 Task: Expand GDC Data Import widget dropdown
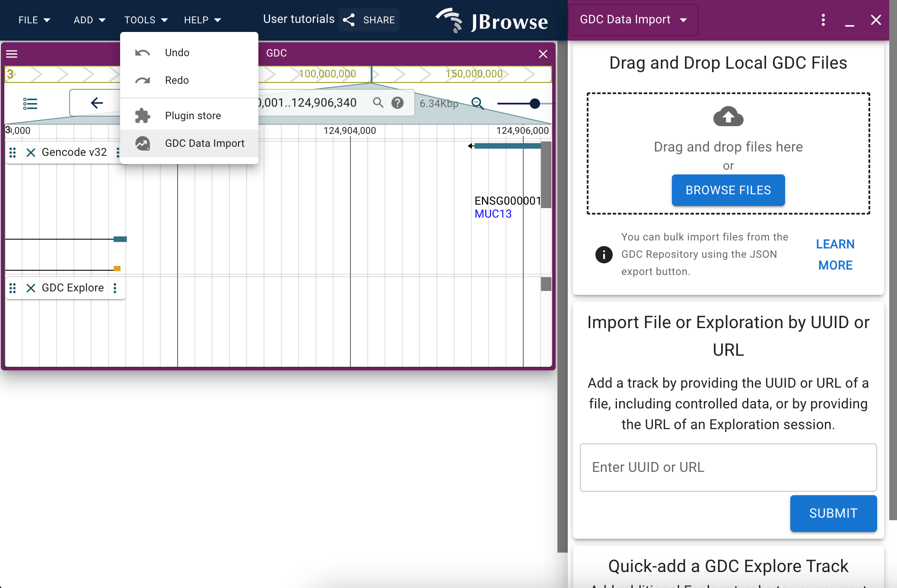pyautogui.click(x=633, y=20)
